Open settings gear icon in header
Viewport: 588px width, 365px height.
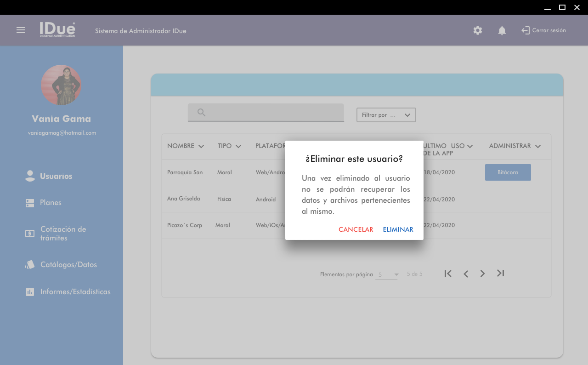coord(478,30)
